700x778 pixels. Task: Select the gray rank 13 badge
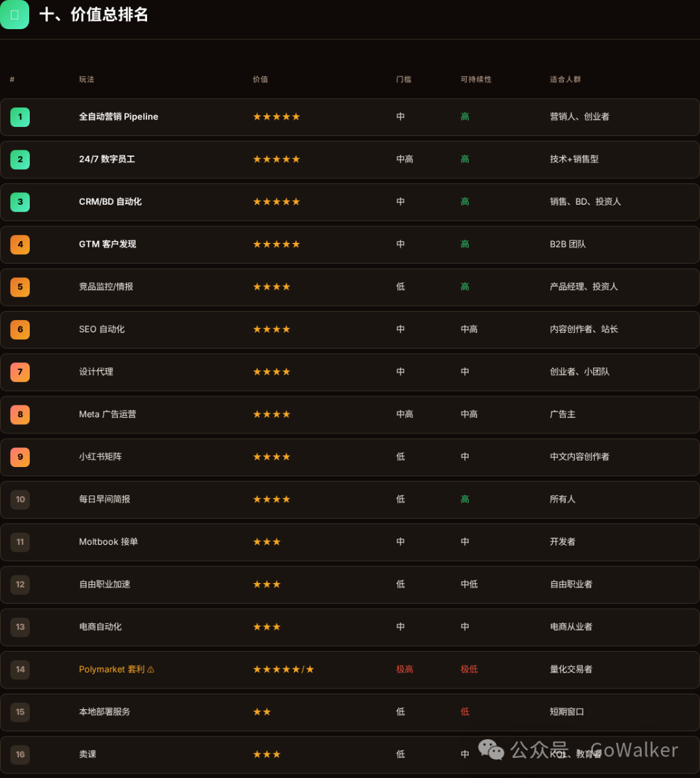(x=20, y=627)
